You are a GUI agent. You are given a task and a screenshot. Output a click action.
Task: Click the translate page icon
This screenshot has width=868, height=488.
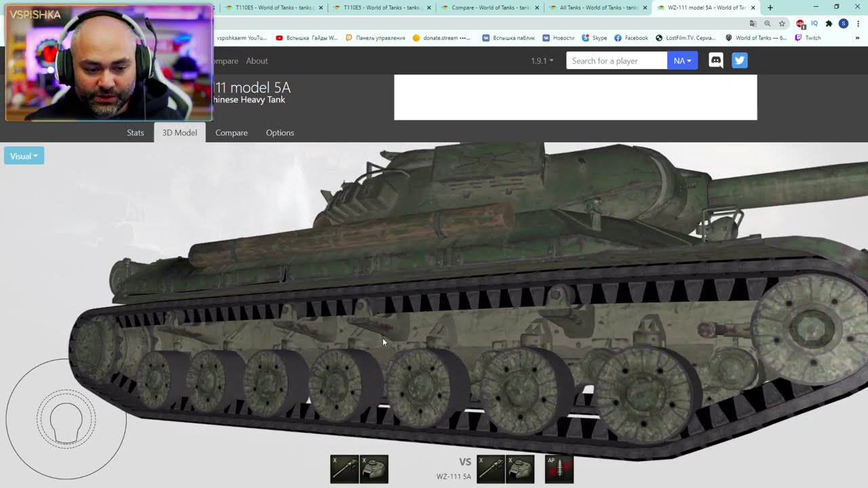point(753,24)
